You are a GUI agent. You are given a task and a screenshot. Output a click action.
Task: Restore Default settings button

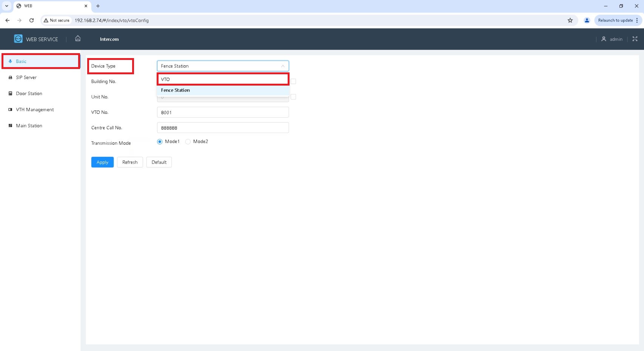159,162
